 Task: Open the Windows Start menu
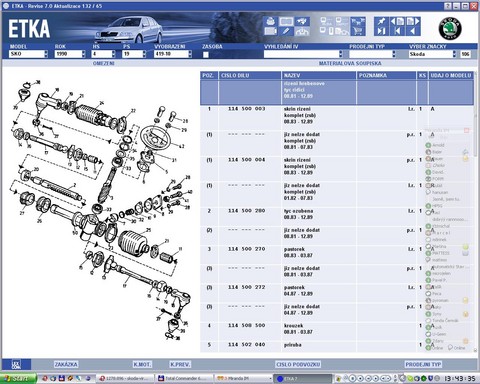pos(17,378)
